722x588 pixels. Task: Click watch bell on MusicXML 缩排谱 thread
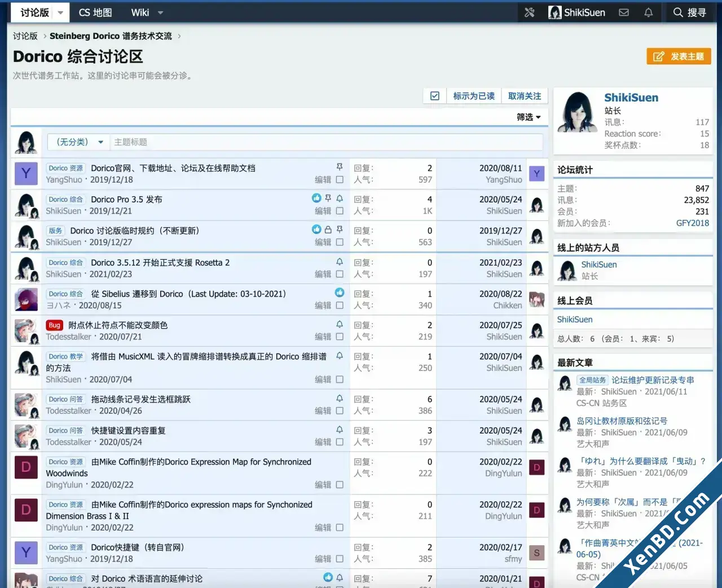coord(340,356)
